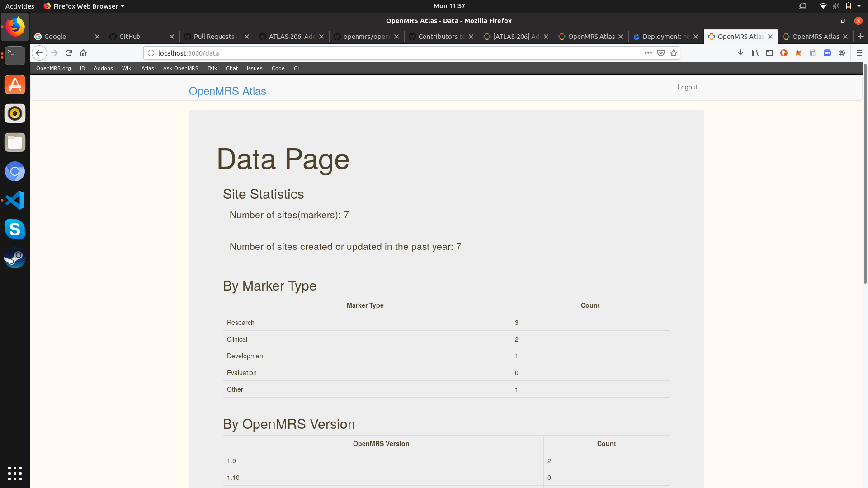
Task: Close the Google tab
Action: click(97, 37)
